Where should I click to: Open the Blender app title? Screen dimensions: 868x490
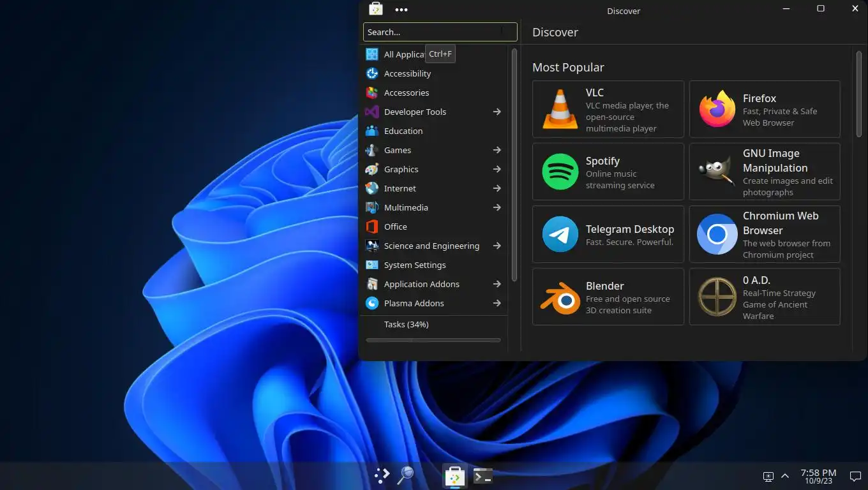pos(605,286)
